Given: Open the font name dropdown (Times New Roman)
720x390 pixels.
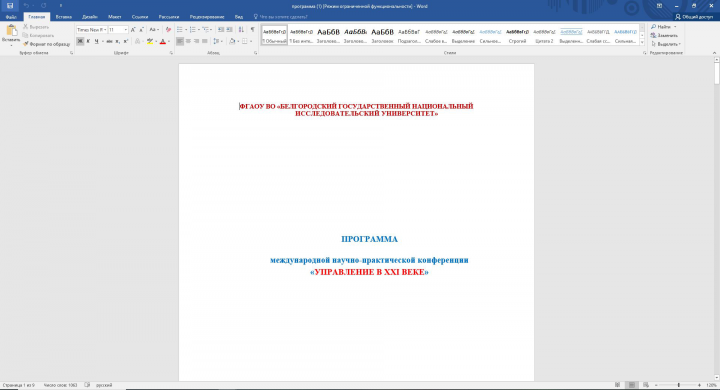Looking at the screenshot, I should click(x=105, y=29).
